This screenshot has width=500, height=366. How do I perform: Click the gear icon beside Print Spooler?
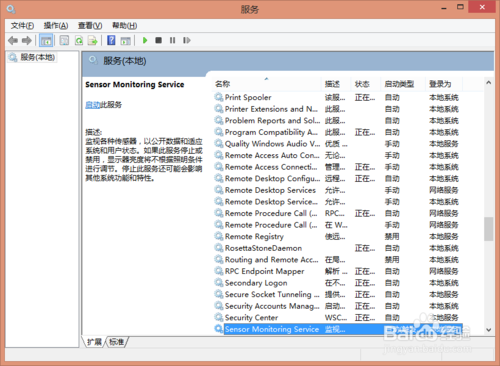219,97
